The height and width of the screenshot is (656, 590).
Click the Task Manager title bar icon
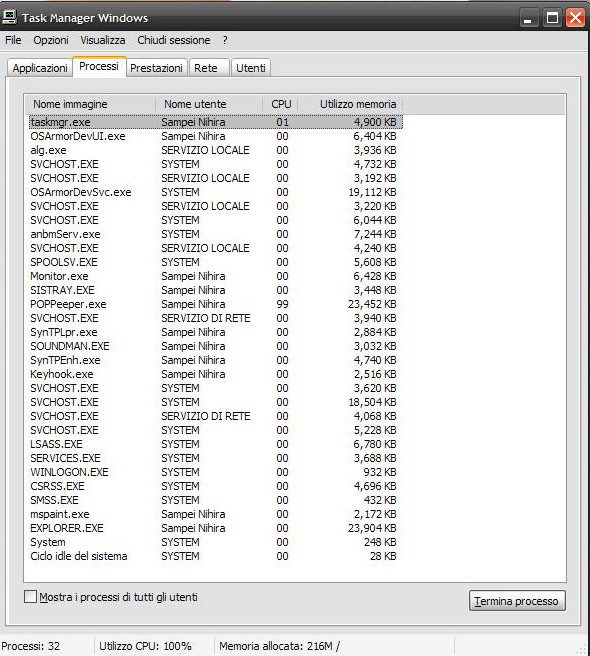(9, 17)
